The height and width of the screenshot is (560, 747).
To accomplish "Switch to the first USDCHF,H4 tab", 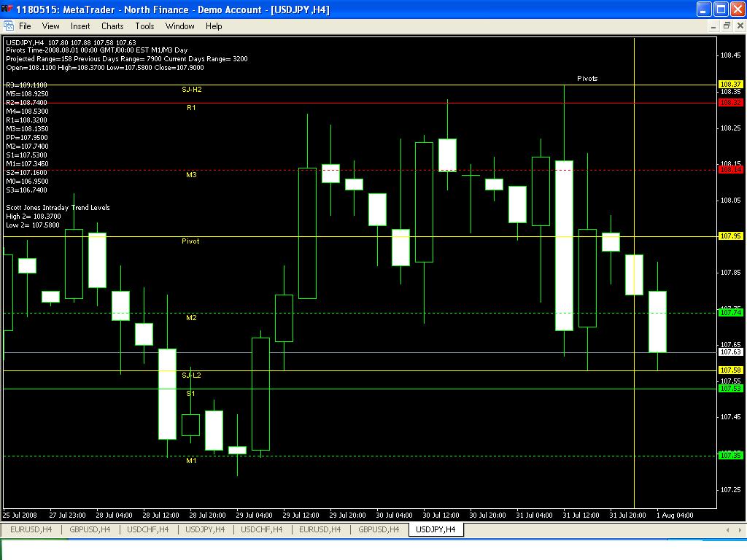I will [147, 529].
